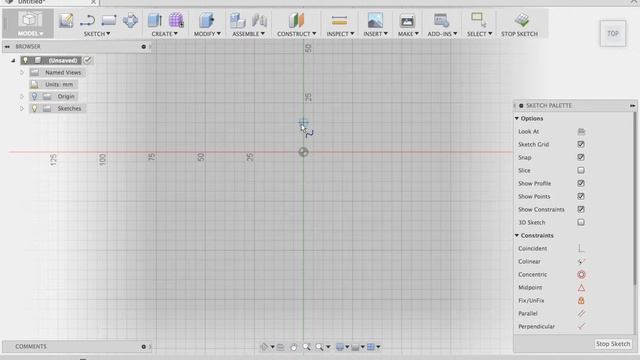This screenshot has width=640, height=360.
Task: Click the Select tool icon
Action: [478, 20]
